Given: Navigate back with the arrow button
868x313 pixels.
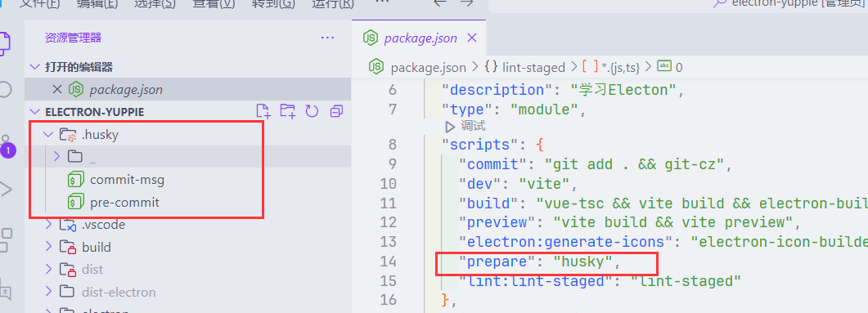Looking at the screenshot, I should point(440,2).
